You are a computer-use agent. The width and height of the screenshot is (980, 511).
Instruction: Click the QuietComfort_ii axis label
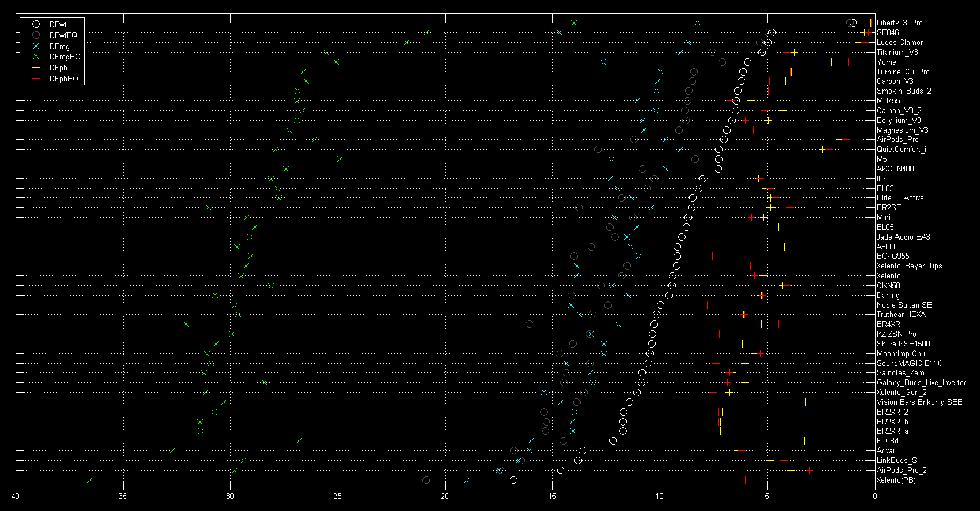(x=902, y=149)
